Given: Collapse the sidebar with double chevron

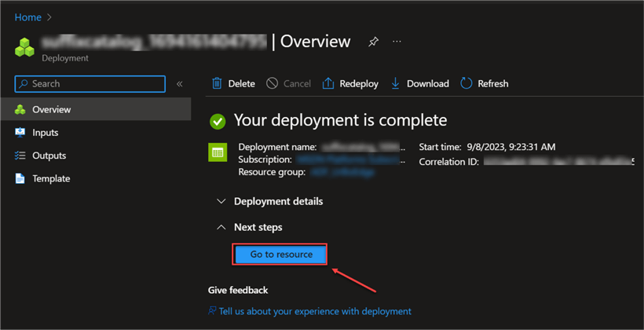Looking at the screenshot, I should pyautogui.click(x=179, y=84).
